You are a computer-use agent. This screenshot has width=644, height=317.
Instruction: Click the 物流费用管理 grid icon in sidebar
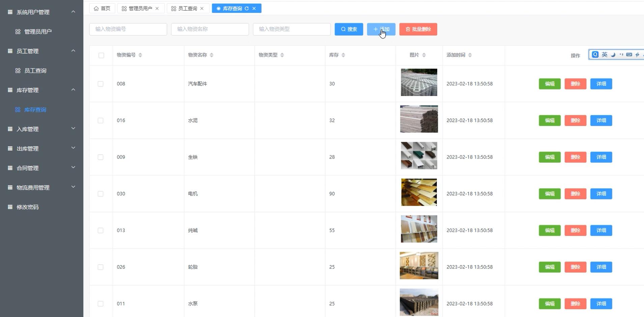click(10, 187)
